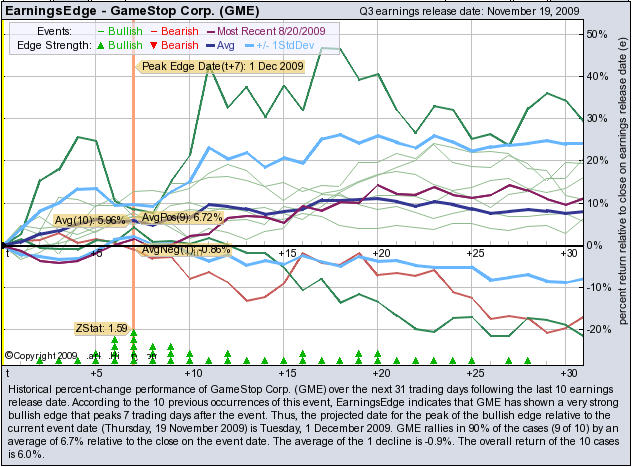633x467 pixels.
Task: Toggle the Bearish events legend entry
Action: coord(179,31)
